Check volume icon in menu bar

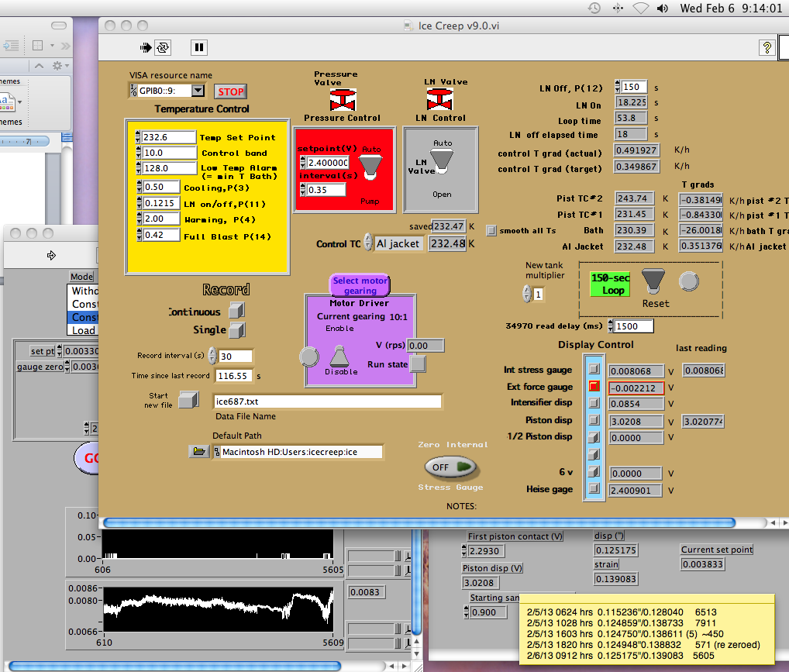pos(663,8)
